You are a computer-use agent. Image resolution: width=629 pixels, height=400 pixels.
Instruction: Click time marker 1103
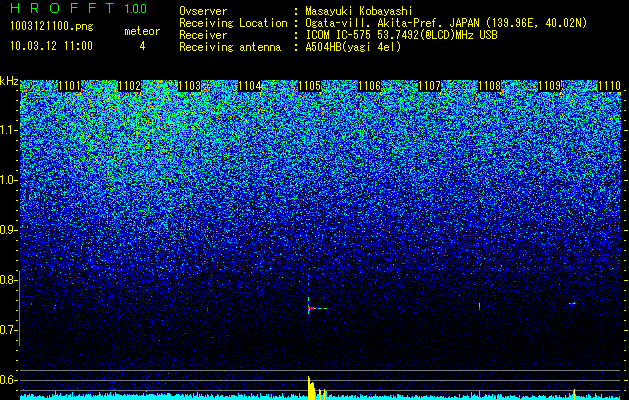pyautogui.click(x=189, y=86)
